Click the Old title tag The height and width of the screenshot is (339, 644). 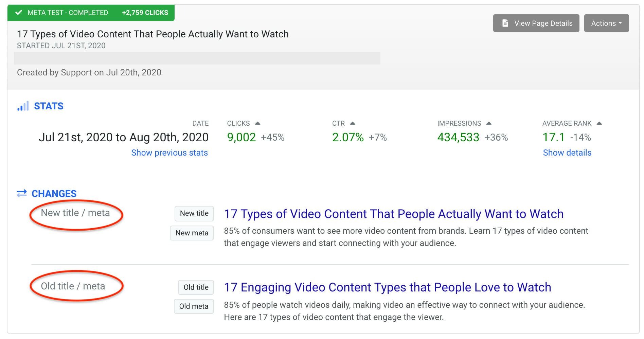196,287
